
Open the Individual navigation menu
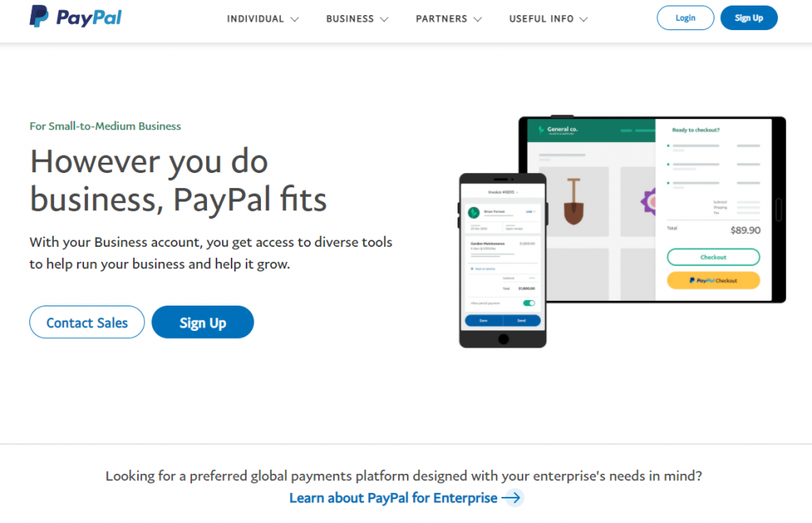pos(262,19)
